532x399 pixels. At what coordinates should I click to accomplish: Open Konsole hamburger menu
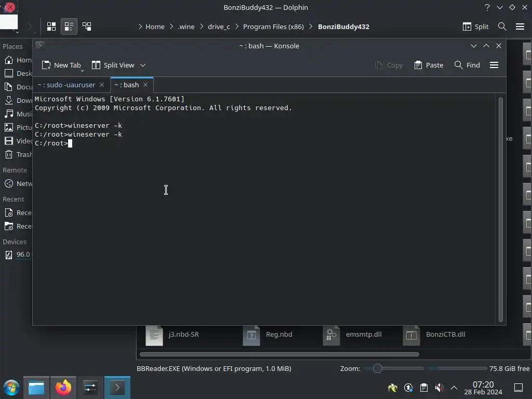click(x=494, y=65)
